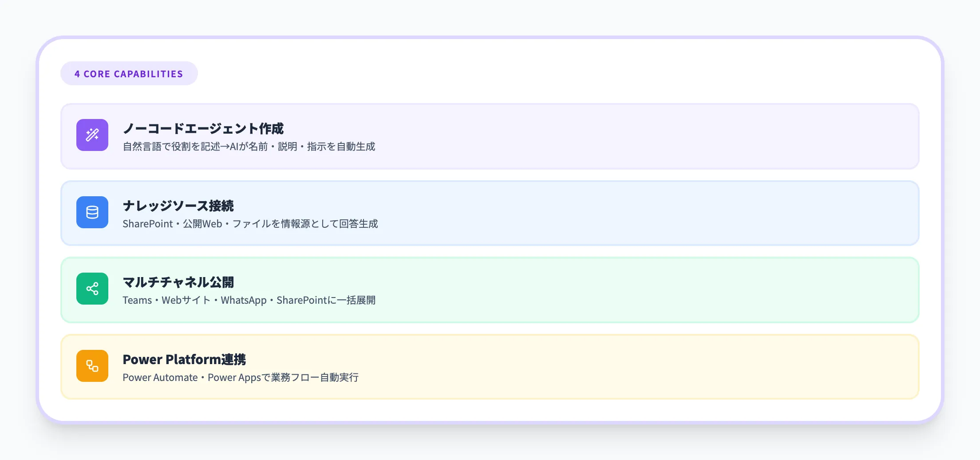Click the 自然言語で役割を記述 description text
This screenshot has height=460, width=980.
click(171, 147)
